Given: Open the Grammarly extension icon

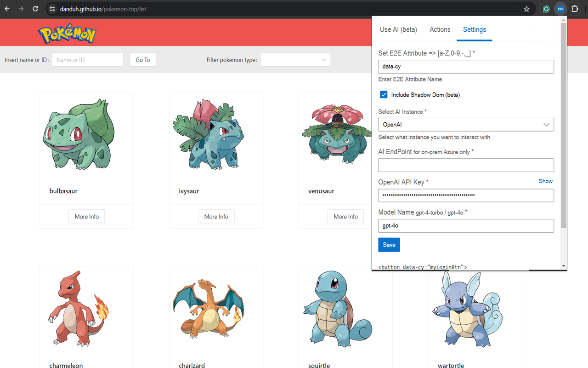Looking at the screenshot, I should 546,9.
